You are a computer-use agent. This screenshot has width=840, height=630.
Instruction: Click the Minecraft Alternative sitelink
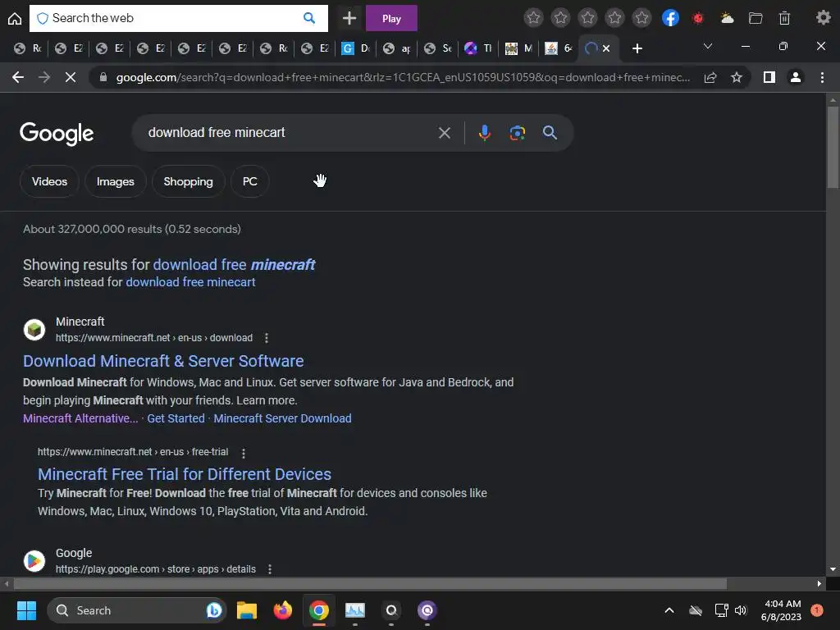[80, 418]
